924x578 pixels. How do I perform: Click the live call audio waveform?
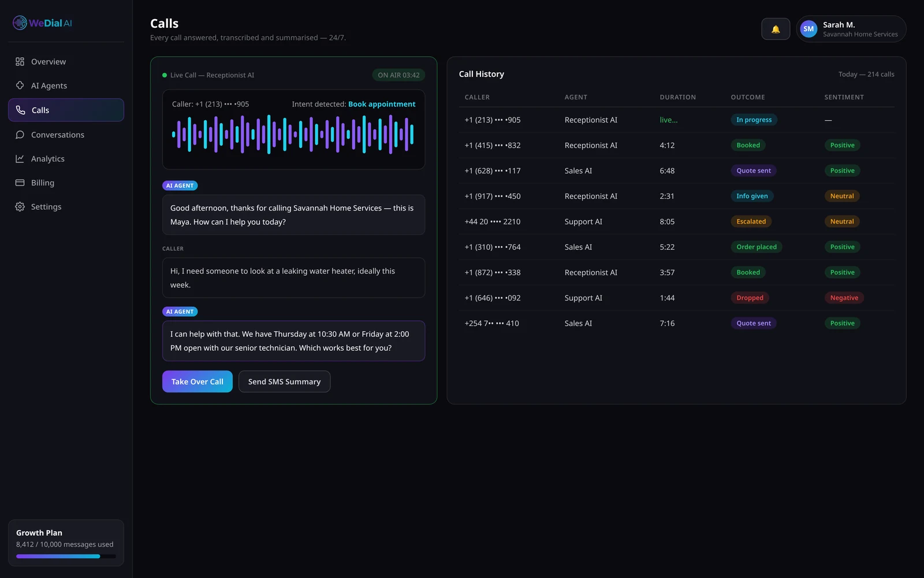point(293,134)
